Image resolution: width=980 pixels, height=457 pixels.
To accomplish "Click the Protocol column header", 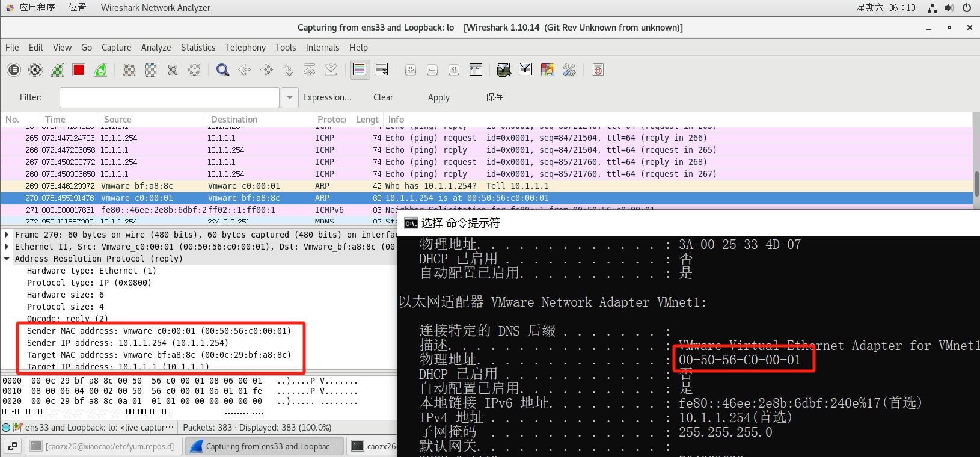I will click(332, 120).
